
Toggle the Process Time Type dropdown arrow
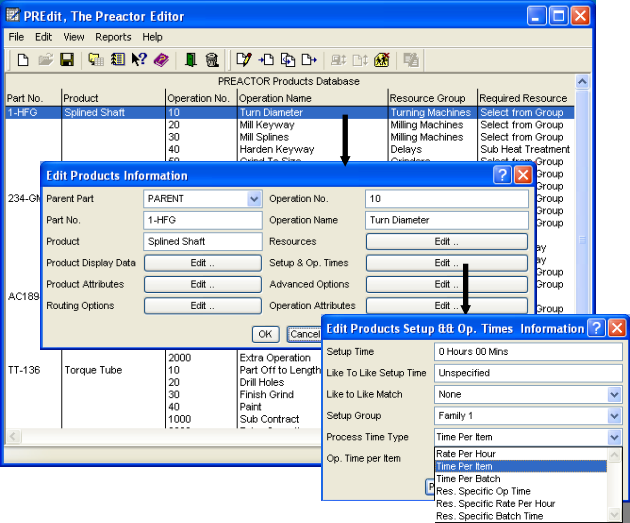[x=614, y=437]
